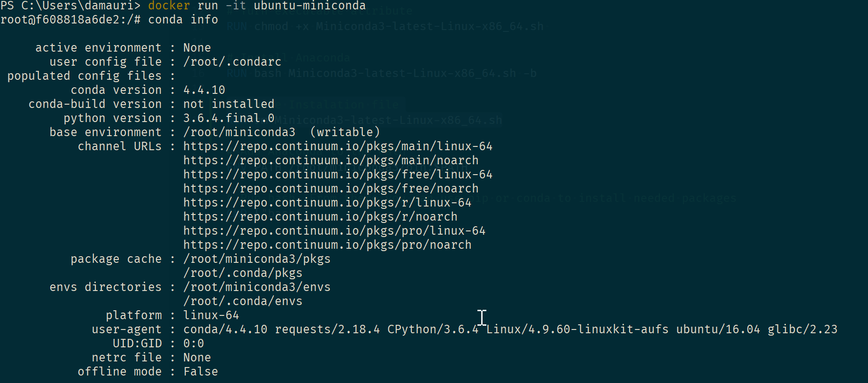The image size is (868, 383).
Task: Click the /root/.conda/envs directory path
Action: (x=243, y=301)
